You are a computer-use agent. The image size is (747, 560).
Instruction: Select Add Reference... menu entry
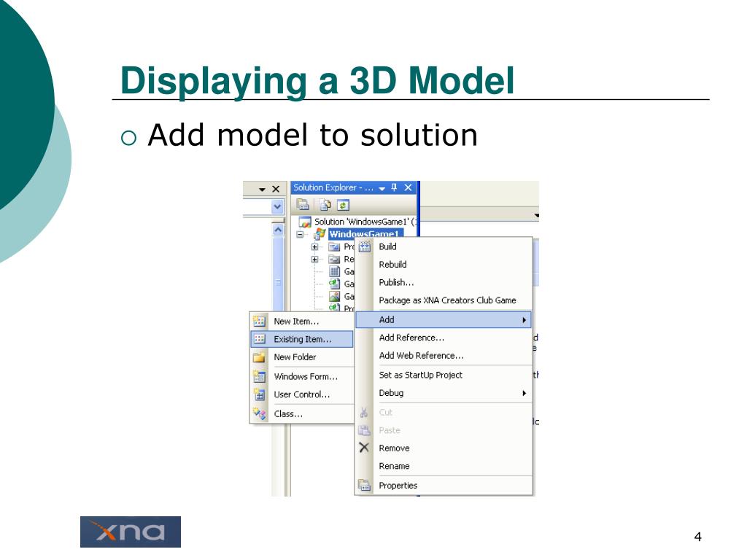(x=444, y=338)
